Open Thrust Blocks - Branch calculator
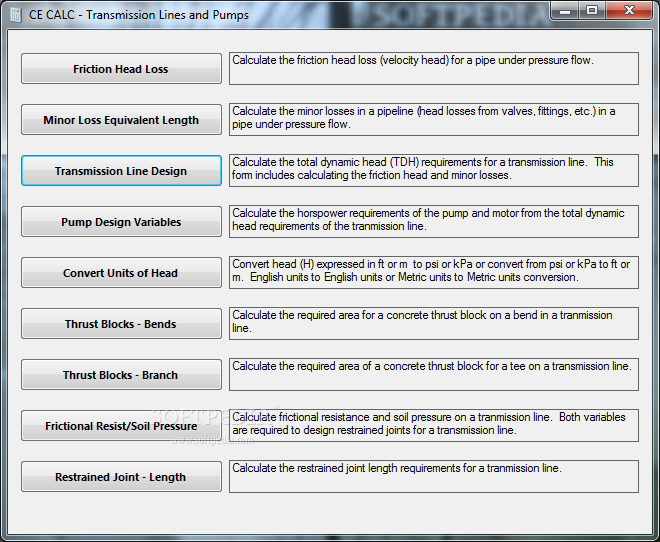Screen dimensions: 660x542 tap(121, 375)
